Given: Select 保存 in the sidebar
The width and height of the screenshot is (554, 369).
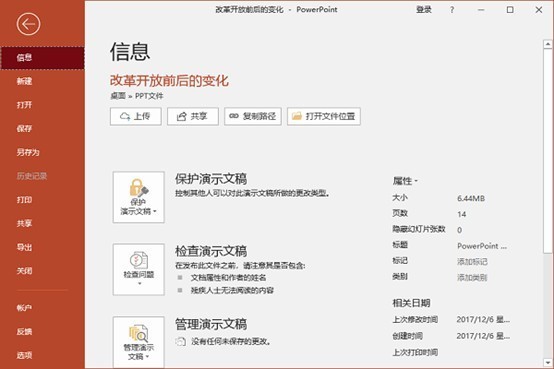Looking at the screenshot, I should pyautogui.click(x=42, y=129).
